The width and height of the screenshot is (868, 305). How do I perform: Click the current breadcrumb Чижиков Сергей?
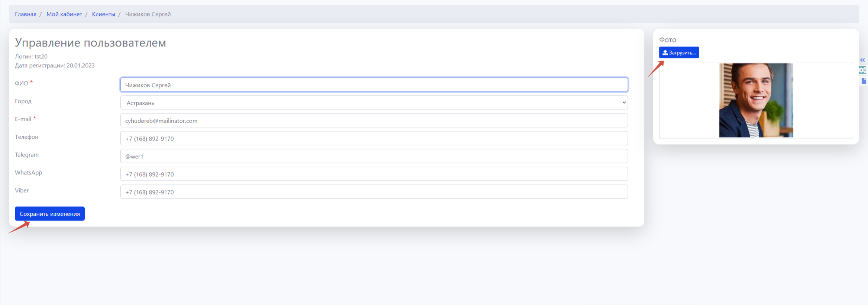pyautogui.click(x=148, y=14)
